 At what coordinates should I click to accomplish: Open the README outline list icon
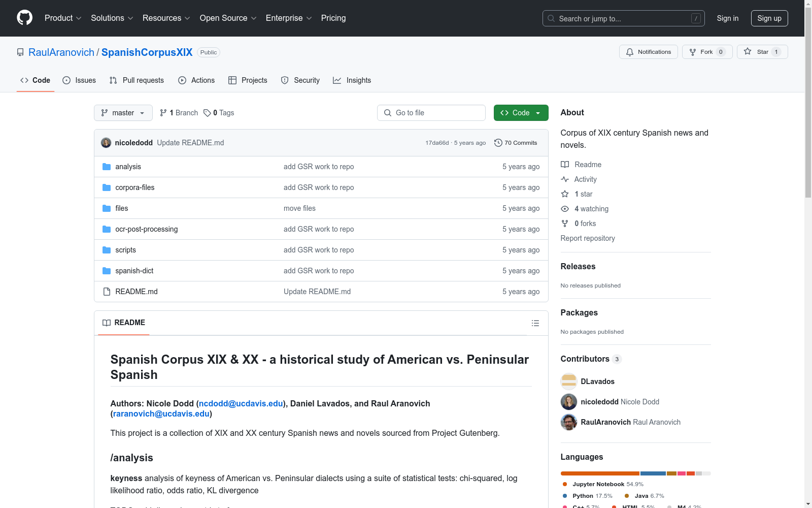535,323
